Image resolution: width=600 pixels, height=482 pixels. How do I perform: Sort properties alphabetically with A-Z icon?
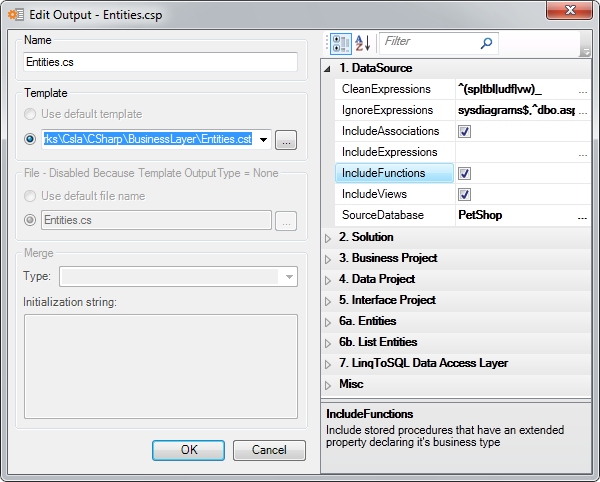(362, 43)
